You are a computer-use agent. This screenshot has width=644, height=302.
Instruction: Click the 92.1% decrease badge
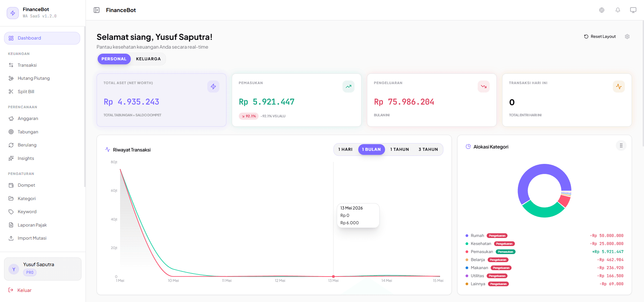pyautogui.click(x=249, y=116)
